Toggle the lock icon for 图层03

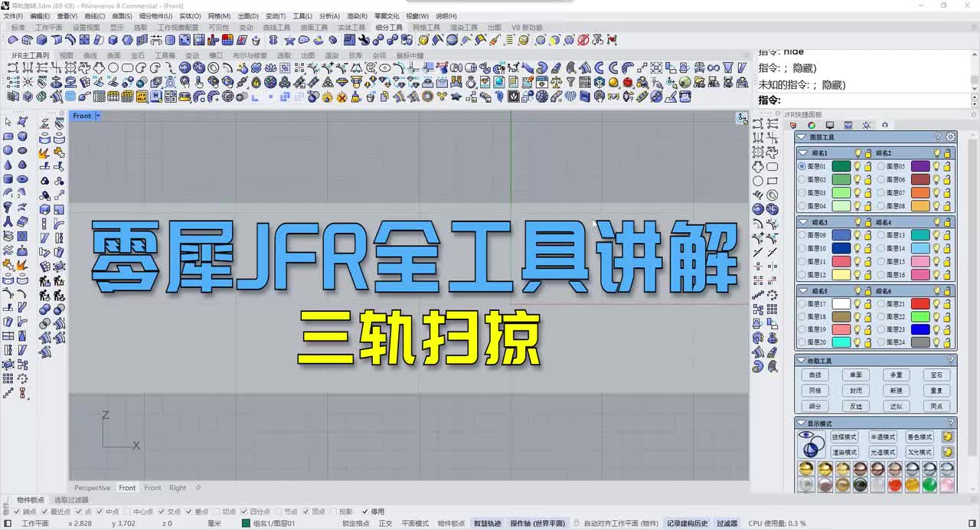tap(868, 192)
